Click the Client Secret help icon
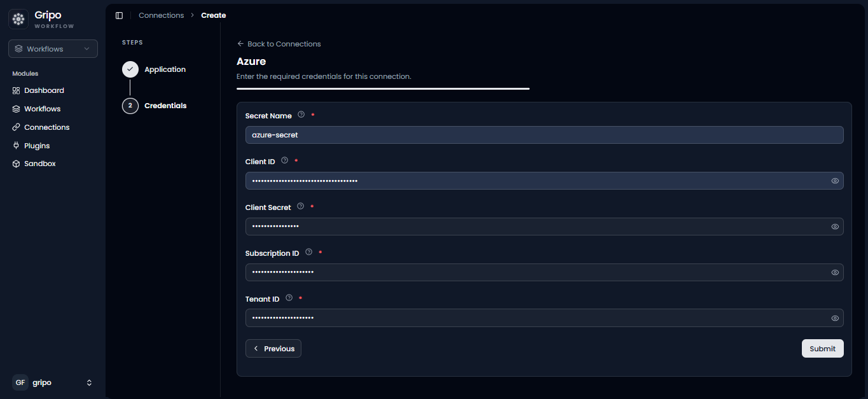This screenshot has width=868, height=399. (301, 206)
